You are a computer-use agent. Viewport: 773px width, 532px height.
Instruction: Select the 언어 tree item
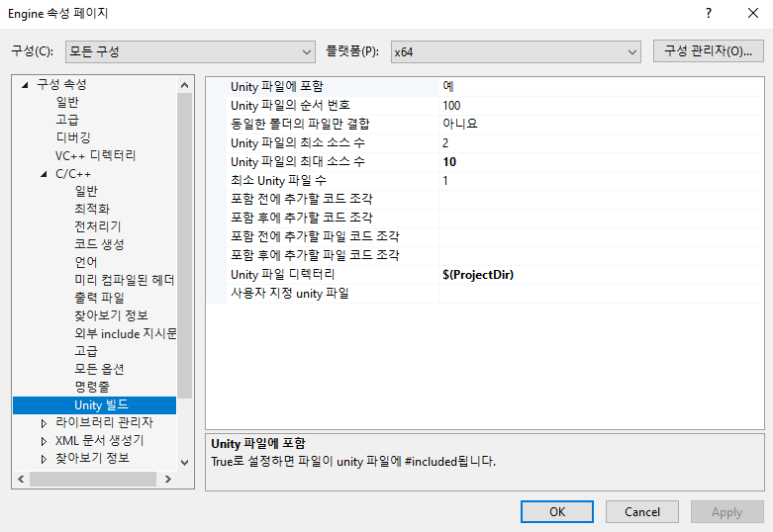click(x=86, y=262)
